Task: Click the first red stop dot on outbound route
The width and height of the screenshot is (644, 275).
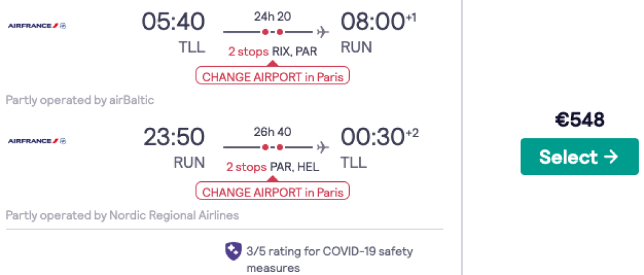Action: (x=266, y=31)
